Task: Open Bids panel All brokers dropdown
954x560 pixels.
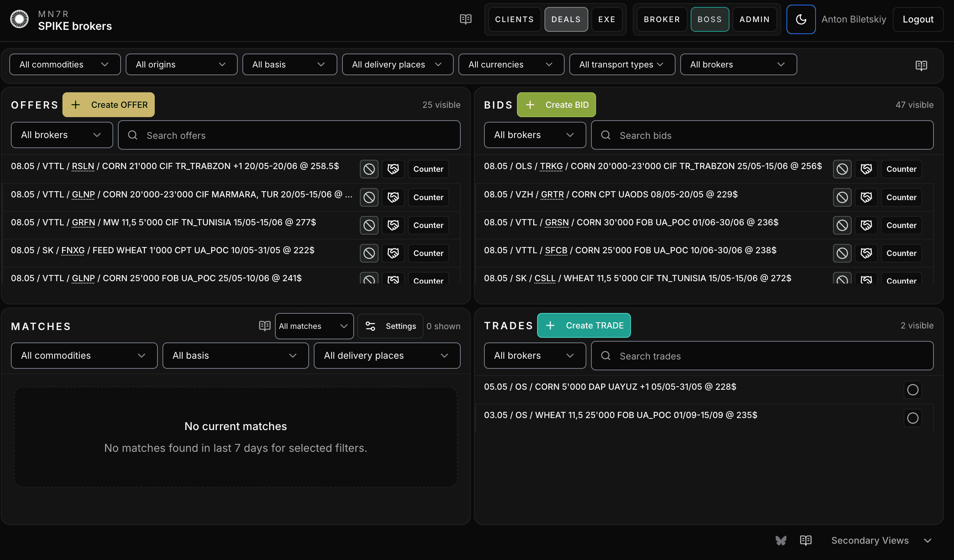Action: [x=535, y=135]
